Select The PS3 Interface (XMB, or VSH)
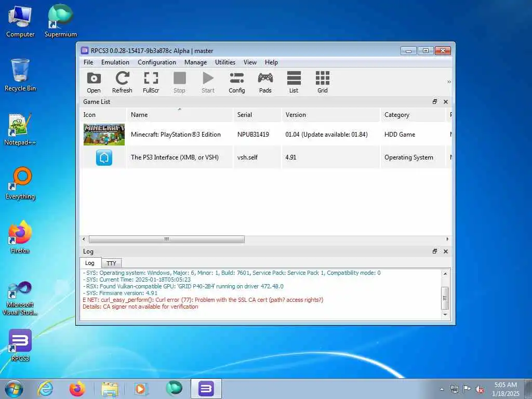The width and height of the screenshot is (532, 399). (175, 157)
